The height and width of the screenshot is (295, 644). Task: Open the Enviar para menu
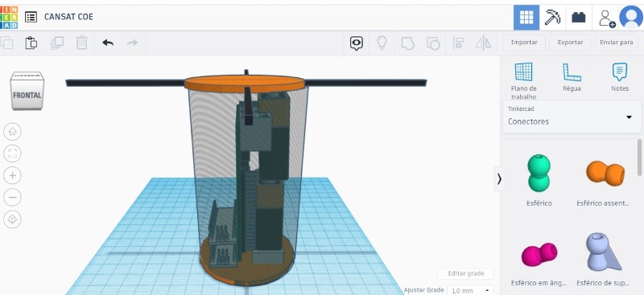point(616,43)
